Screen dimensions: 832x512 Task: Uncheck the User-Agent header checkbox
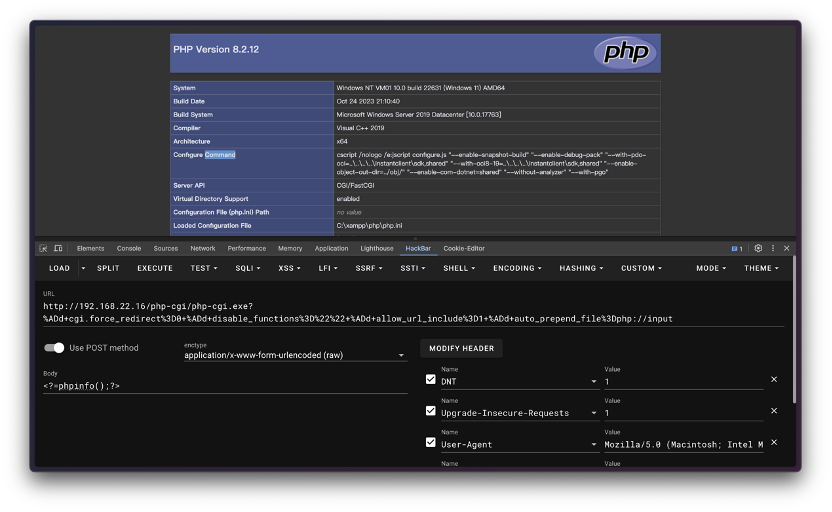pyautogui.click(x=430, y=442)
